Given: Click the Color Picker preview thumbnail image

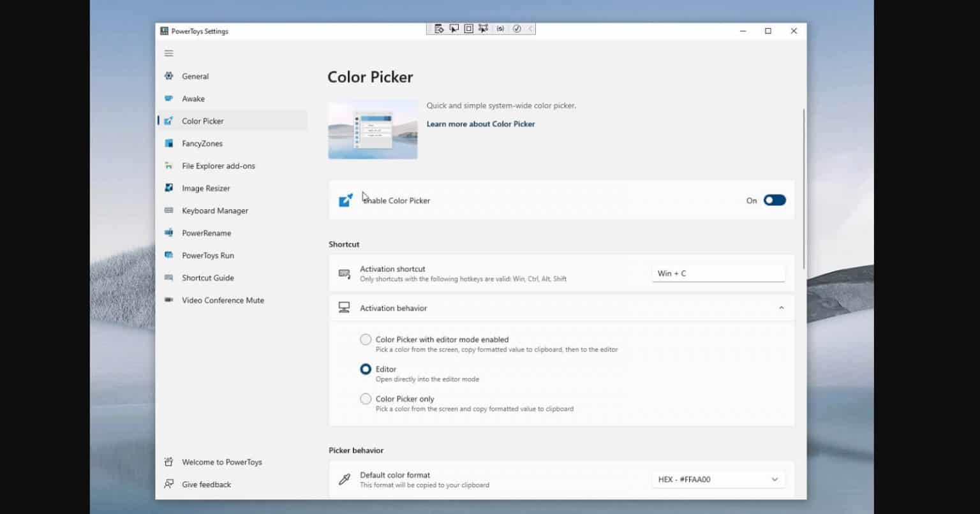Looking at the screenshot, I should (373, 129).
